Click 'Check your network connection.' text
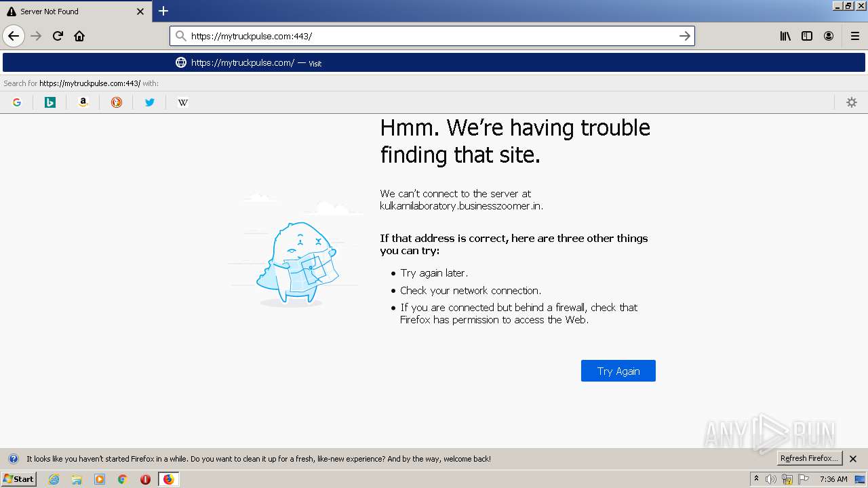 point(471,290)
